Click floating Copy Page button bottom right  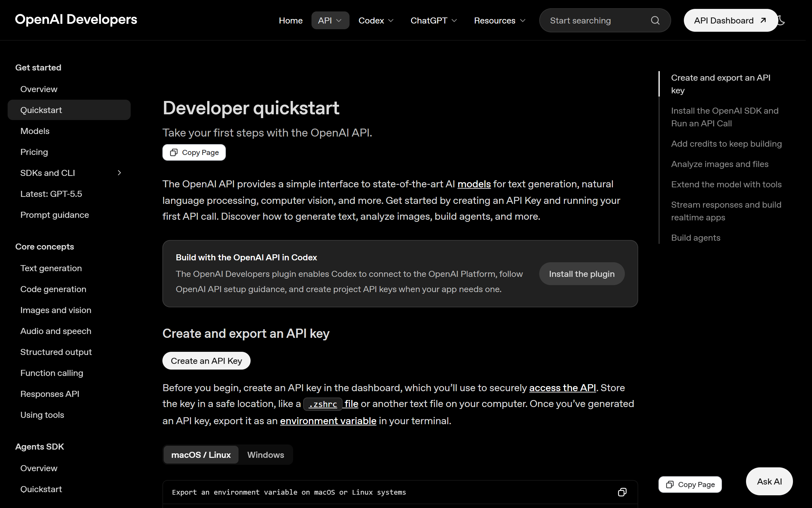coord(690,485)
